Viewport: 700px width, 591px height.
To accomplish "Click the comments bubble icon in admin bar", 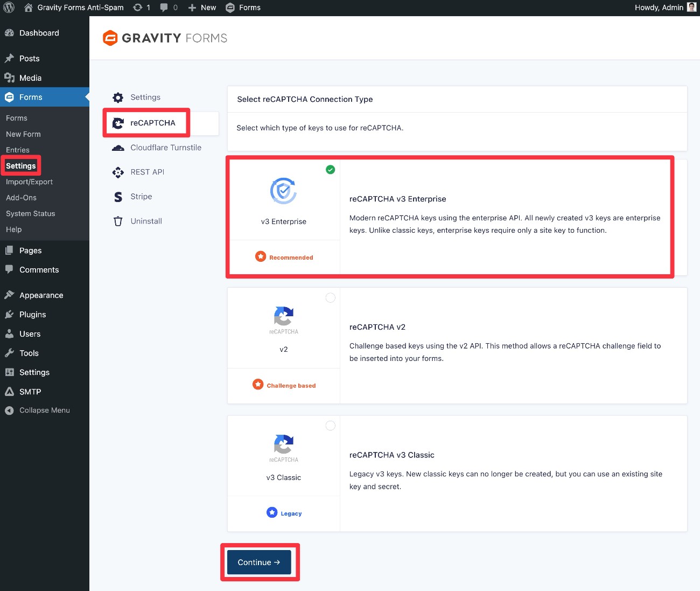I will point(164,8).
